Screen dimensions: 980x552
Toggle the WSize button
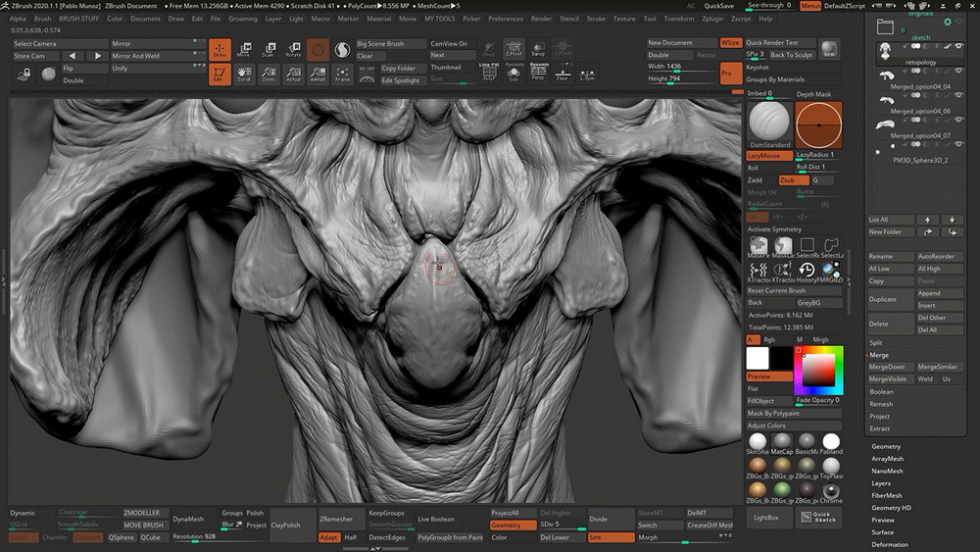(x=730, y=42)
